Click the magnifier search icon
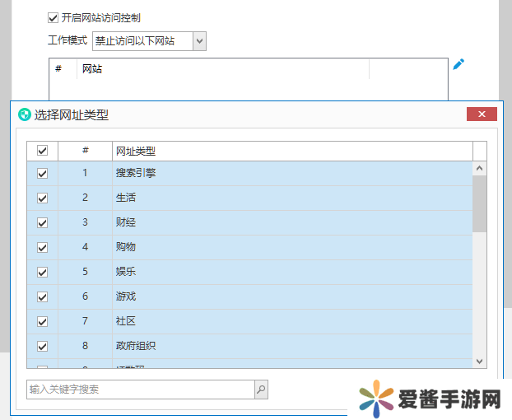512x420 pixels. (261, 389)
